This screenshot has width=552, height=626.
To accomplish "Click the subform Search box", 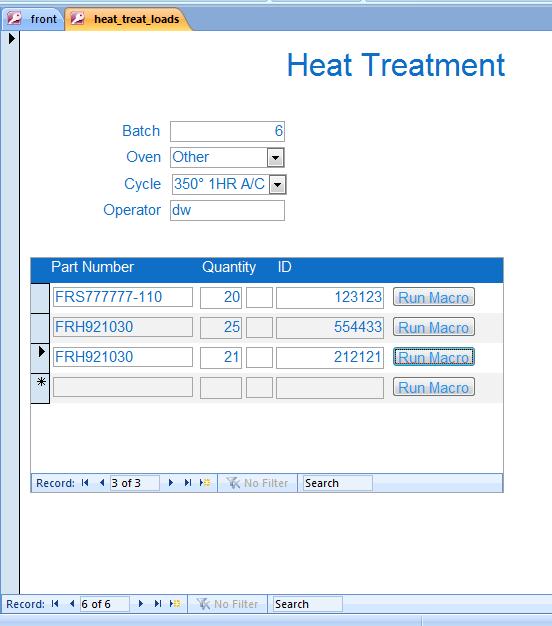I will pos(338,483).
